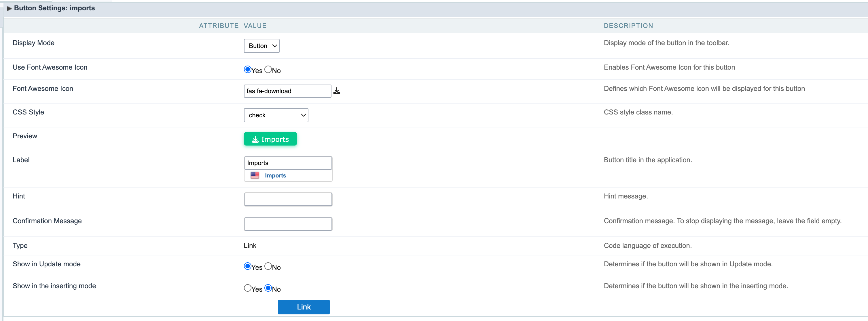This screenshot has height=321, width=868.
Task: Select No for Show in Update mode
Action: coord(268,266)
